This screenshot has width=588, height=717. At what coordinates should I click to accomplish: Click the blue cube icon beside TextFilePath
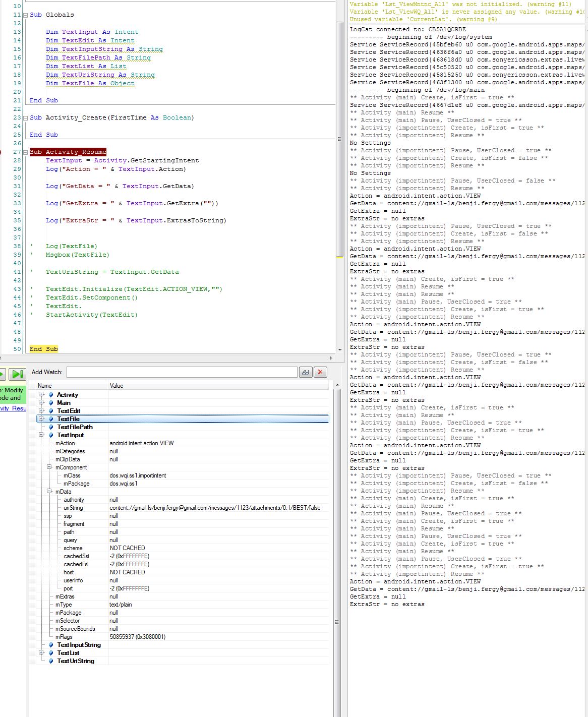pos(50,427)
